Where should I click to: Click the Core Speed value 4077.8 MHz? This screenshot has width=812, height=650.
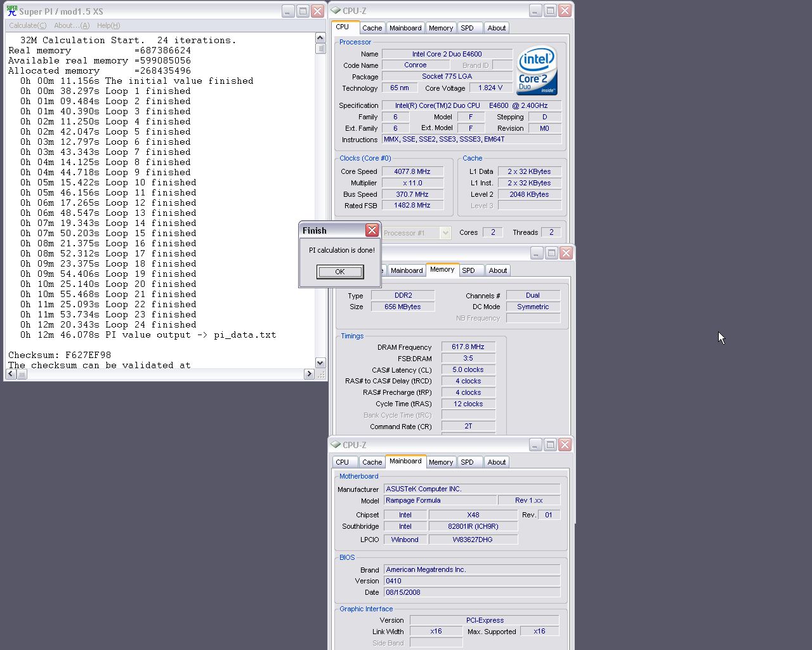tap(412, 171)
